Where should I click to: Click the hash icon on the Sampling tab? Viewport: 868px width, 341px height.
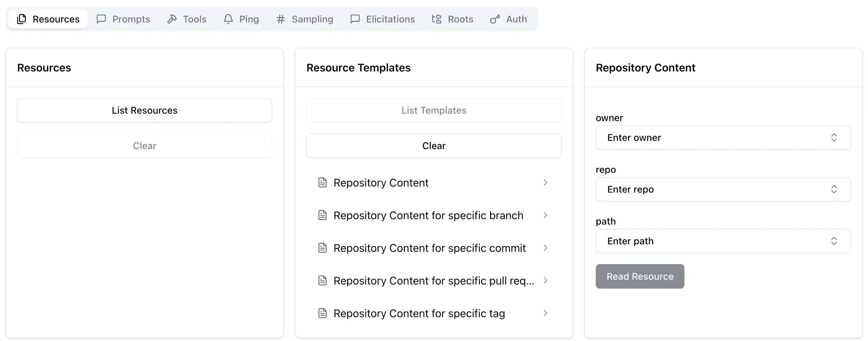tap(280, 19)
